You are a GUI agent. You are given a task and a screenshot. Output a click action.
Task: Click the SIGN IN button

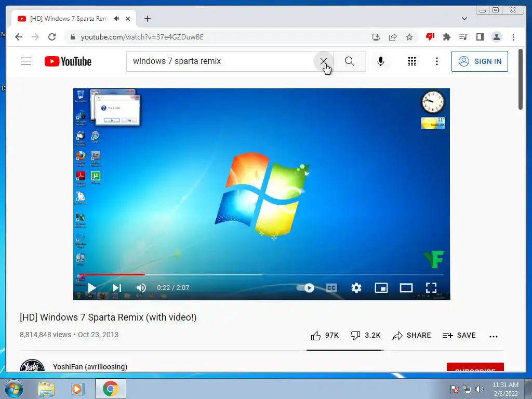(x=480, y=61)
